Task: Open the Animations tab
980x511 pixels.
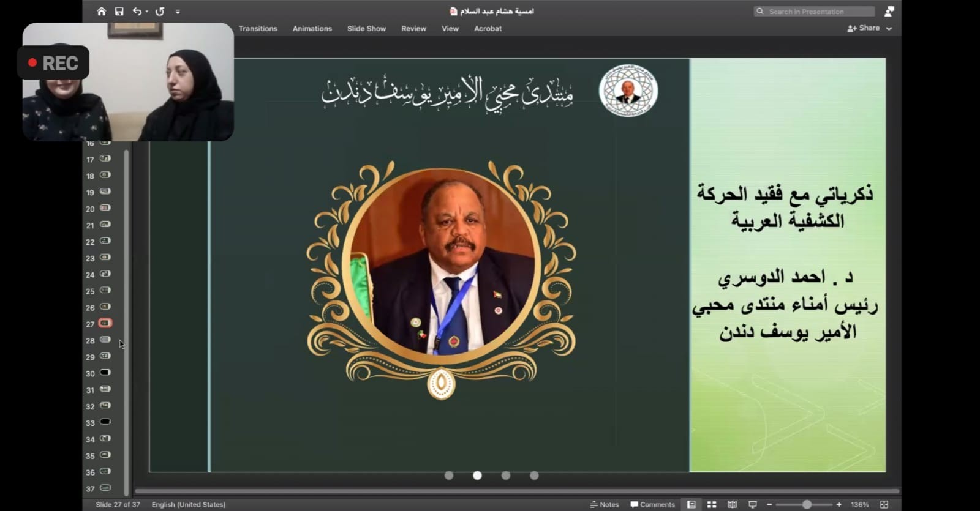Action: click(x=312, y=28)
